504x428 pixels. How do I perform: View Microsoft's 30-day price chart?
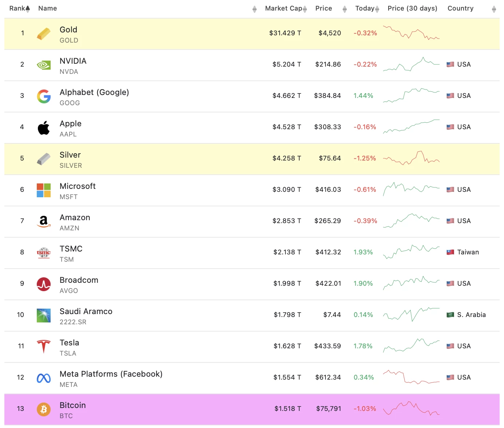[x=412, y=189]
